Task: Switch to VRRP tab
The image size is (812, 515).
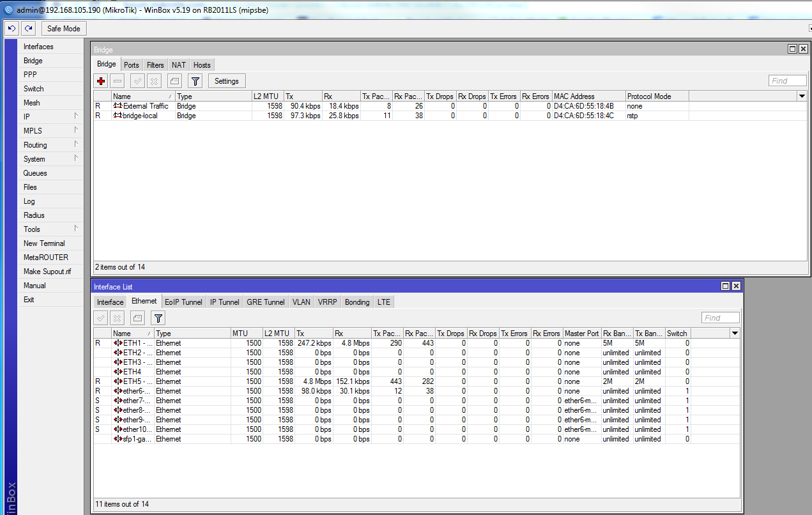Action: pyautogui.click(x=328, y=302)
